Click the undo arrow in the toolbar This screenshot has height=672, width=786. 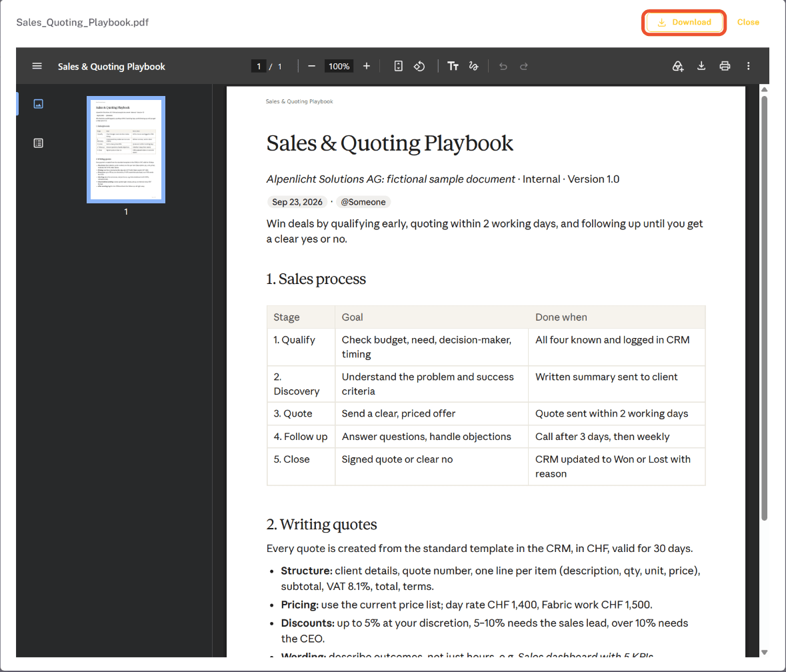click(x=503, y=66)
